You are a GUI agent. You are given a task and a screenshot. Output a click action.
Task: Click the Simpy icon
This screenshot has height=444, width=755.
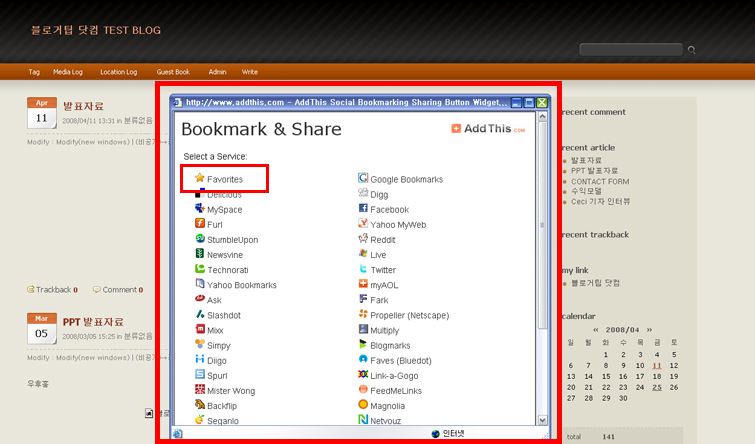pos(200,344)
